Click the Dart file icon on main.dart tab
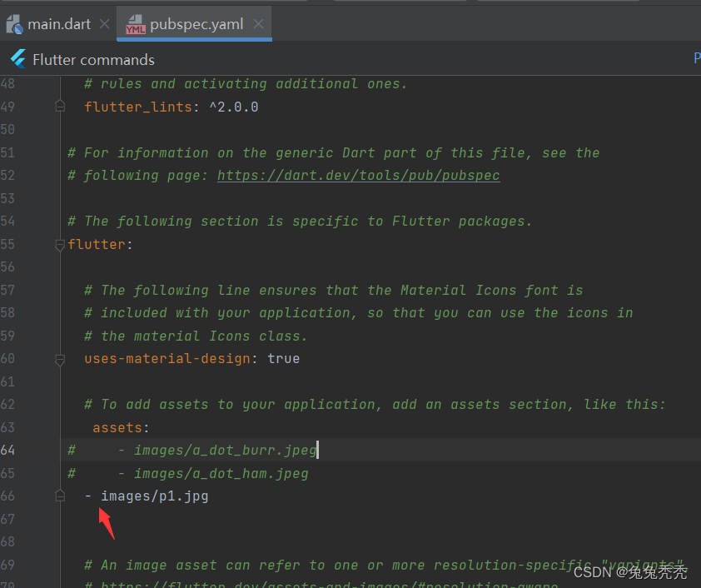 [14, 24]
